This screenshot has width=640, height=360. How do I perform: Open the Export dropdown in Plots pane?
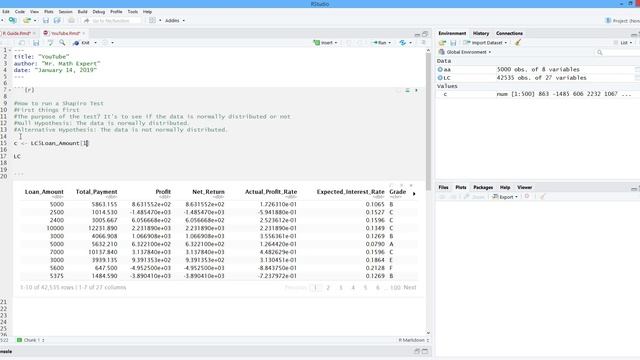(x=505, y=197)
